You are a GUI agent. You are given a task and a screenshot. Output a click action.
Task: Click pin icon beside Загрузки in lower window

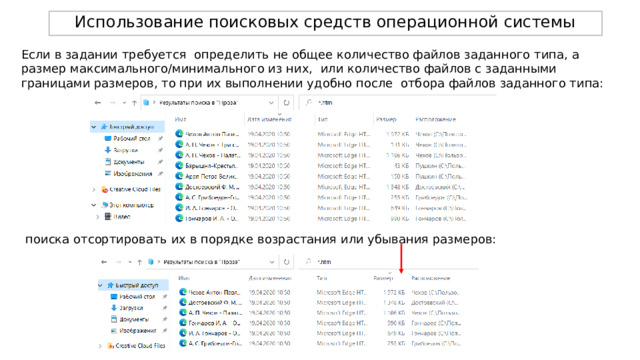(164, 308)
